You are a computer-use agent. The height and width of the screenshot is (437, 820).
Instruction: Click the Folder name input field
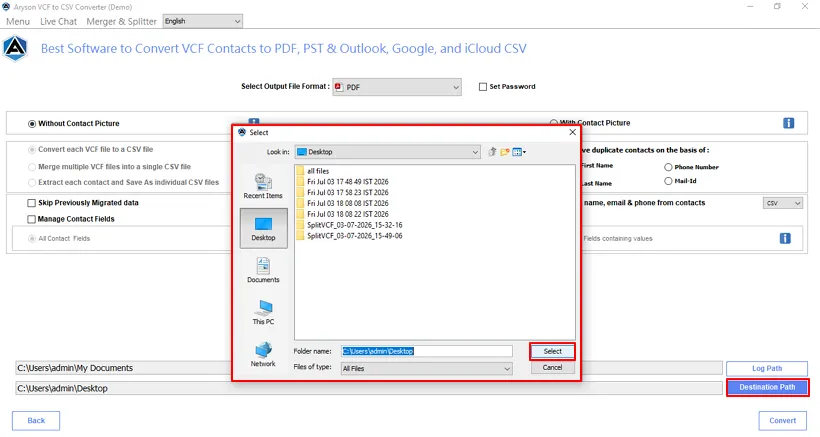pyautogui.click(x=427, y=351)
